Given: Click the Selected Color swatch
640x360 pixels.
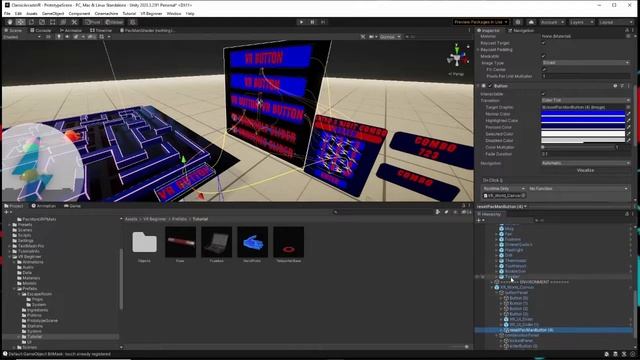Looking at the screenshot, I should pyautogui.click(x=583, y=134).
